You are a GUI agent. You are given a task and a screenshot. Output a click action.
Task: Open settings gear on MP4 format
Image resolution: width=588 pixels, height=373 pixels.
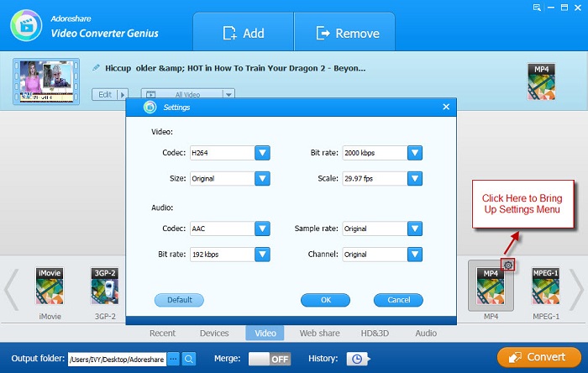coord(508,265)
